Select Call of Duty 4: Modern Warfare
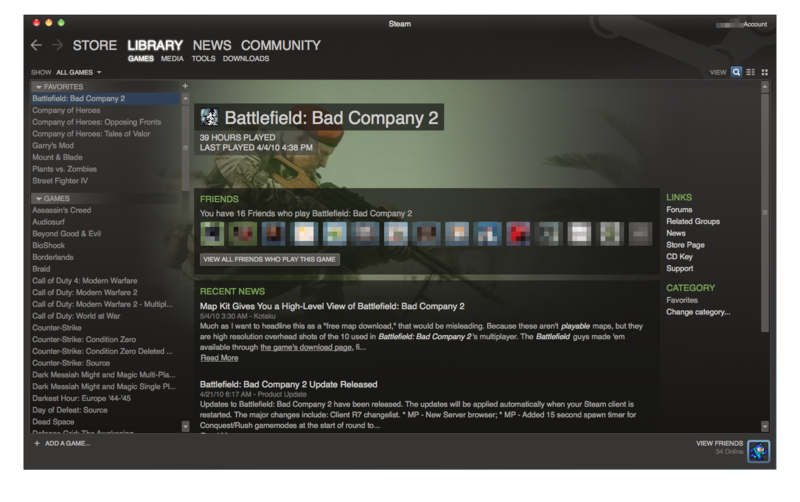800x502 pixels. (x=106, y=281)
